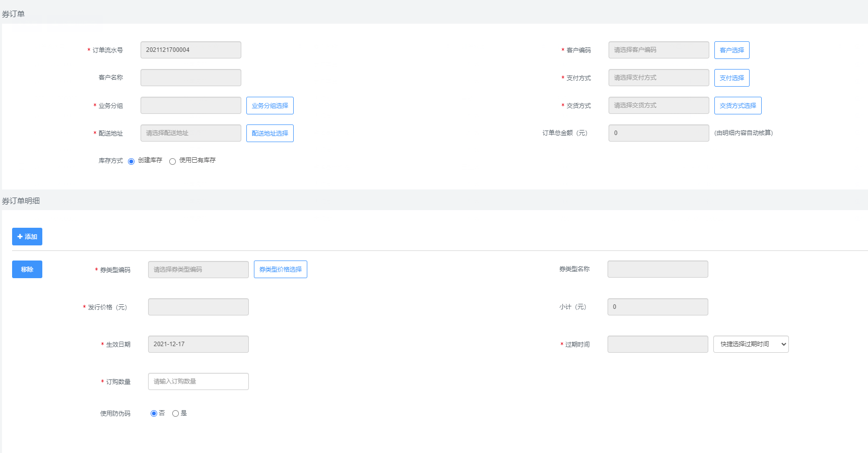Image resolution: width=868 pixels, height=453 pixels.
Task: Expand the 快捷选择过期时间 dropdown
Action: point(751,344)
